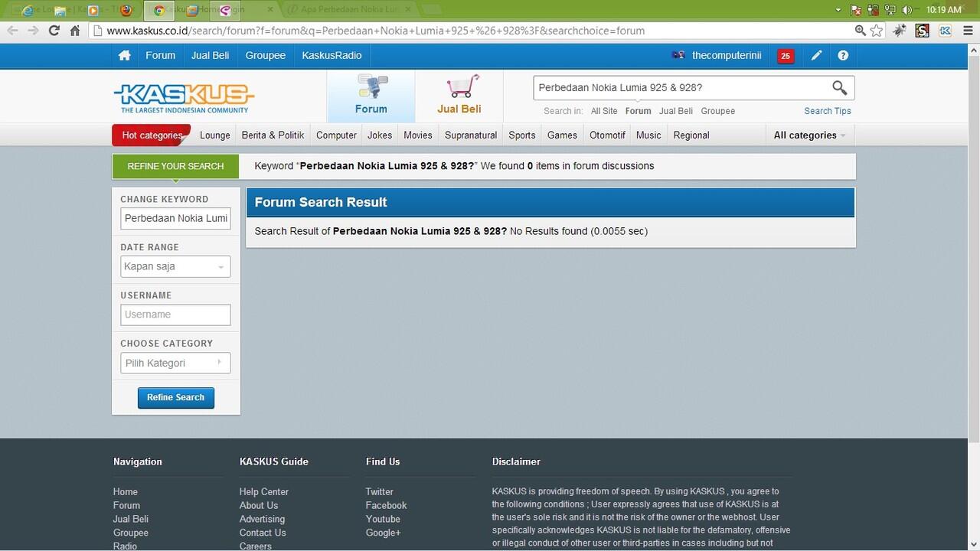This screenshot has height=551, width=980.
Task: Open the Computer category
Action: click(x=336, y=135)
